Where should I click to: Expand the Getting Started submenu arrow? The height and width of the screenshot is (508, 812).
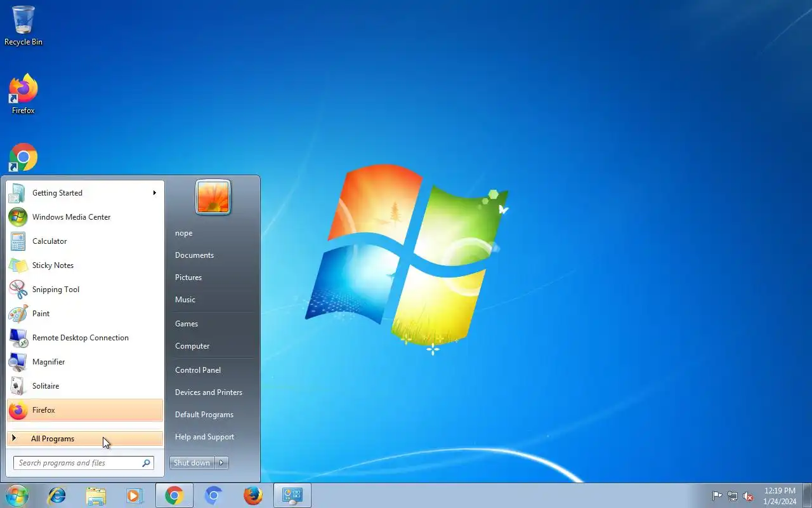point(154,193)
